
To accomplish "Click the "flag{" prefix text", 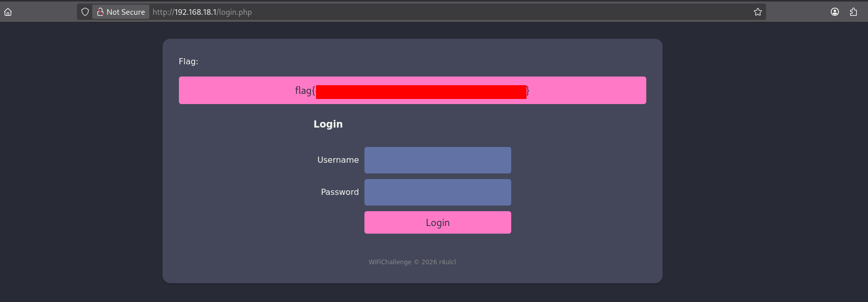I will tap(305, 91).
